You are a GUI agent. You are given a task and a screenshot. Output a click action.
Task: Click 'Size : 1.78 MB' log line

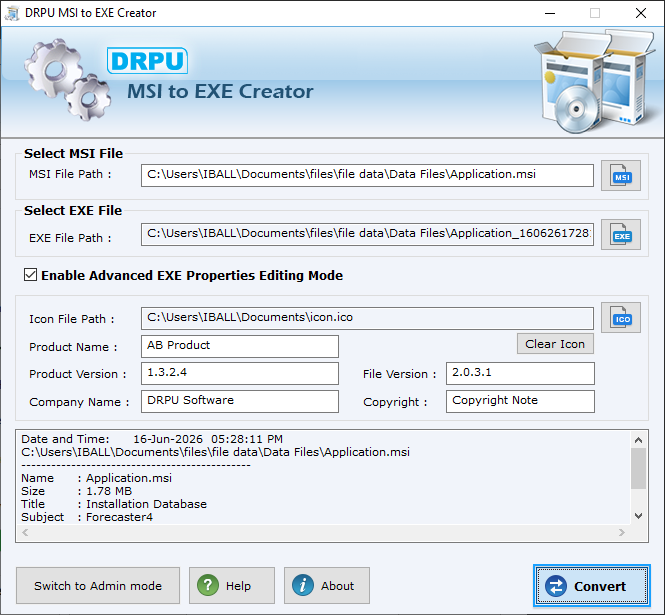[76, 491]
